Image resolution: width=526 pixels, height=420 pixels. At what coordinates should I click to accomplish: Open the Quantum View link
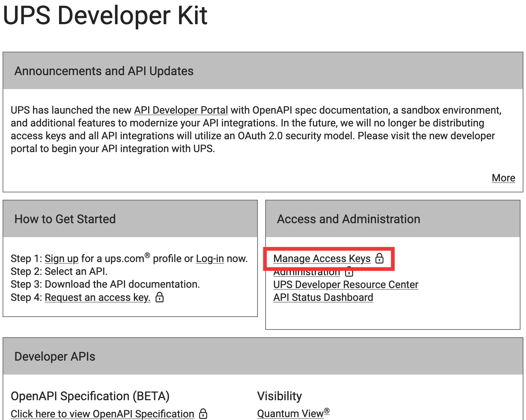pyautogui.click(x=291, y=413)
